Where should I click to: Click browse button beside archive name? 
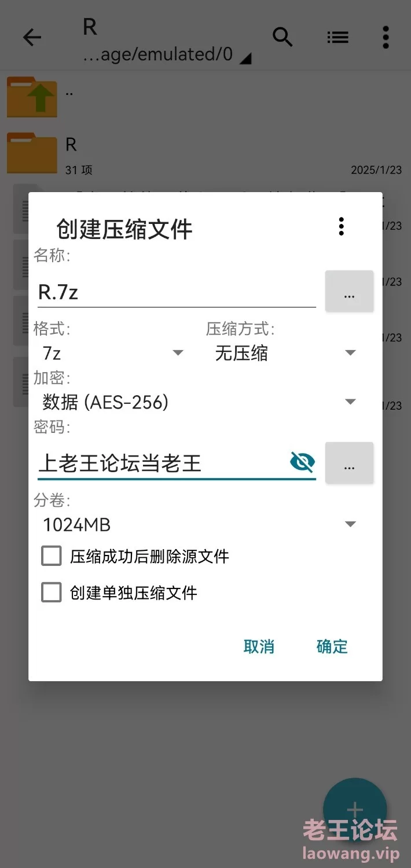point(349,292)
